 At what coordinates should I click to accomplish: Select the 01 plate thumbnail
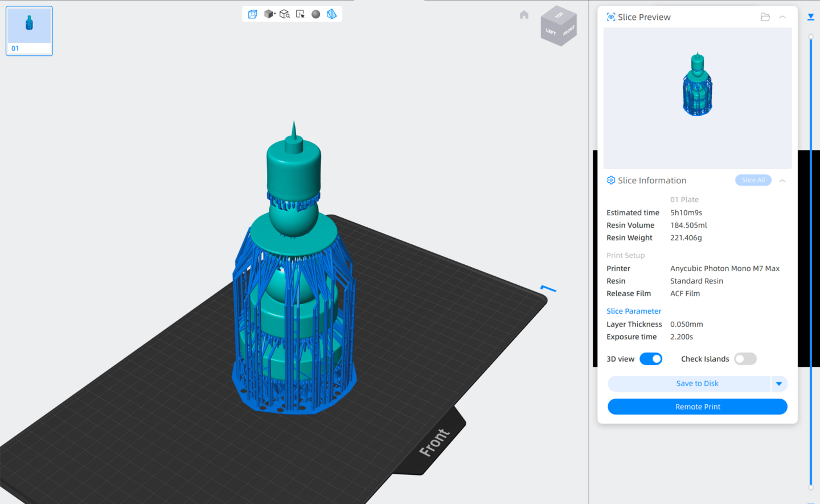[29, 31]
